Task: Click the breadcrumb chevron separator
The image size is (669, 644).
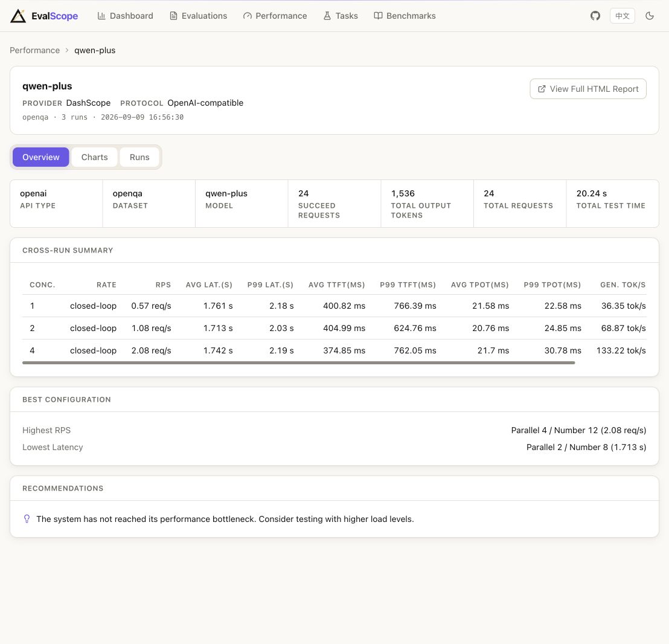Action: tap(67, 50)
